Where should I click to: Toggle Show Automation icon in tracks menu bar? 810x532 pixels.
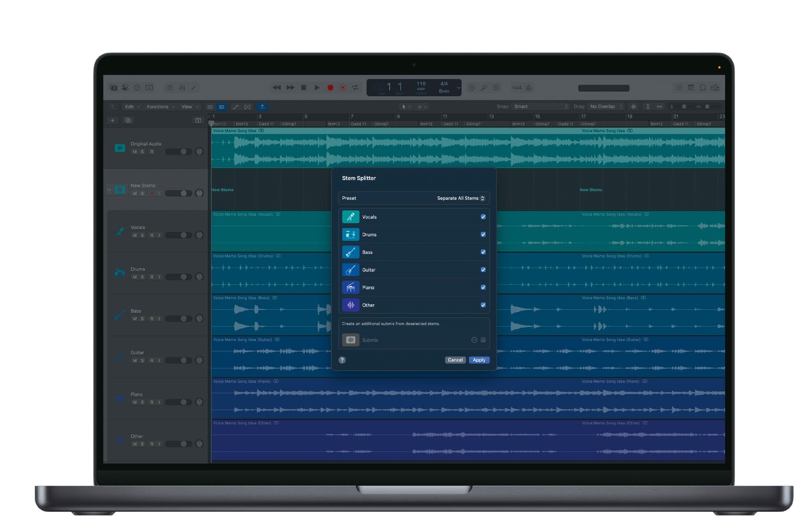235,107
